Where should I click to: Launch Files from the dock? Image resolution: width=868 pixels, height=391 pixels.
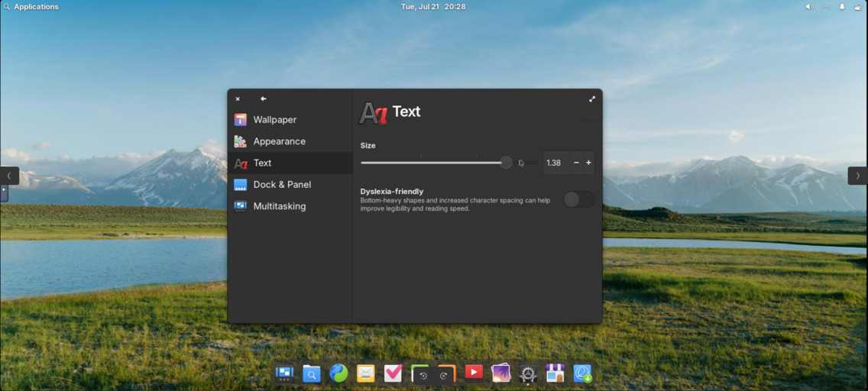312,373
